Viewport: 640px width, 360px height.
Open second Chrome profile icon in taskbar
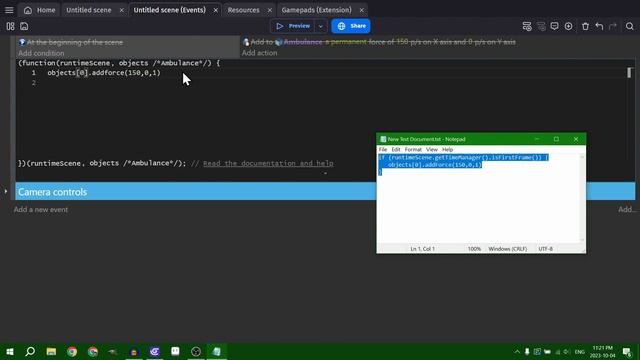pos(93,351)
